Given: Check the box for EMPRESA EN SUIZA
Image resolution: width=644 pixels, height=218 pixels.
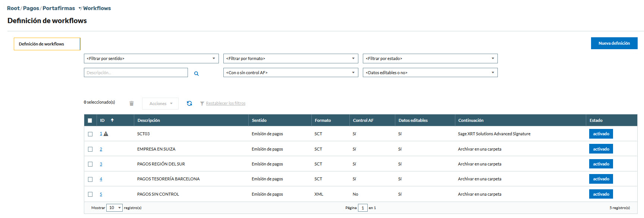Looking at the screenshot, I should tap(90, 149).
